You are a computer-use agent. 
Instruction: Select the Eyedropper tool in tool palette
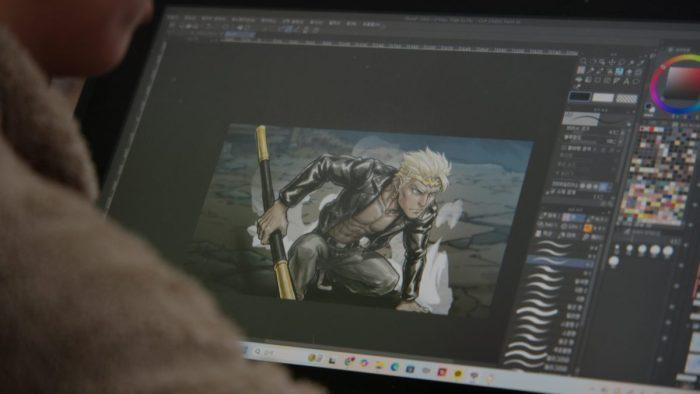[642, 62]
